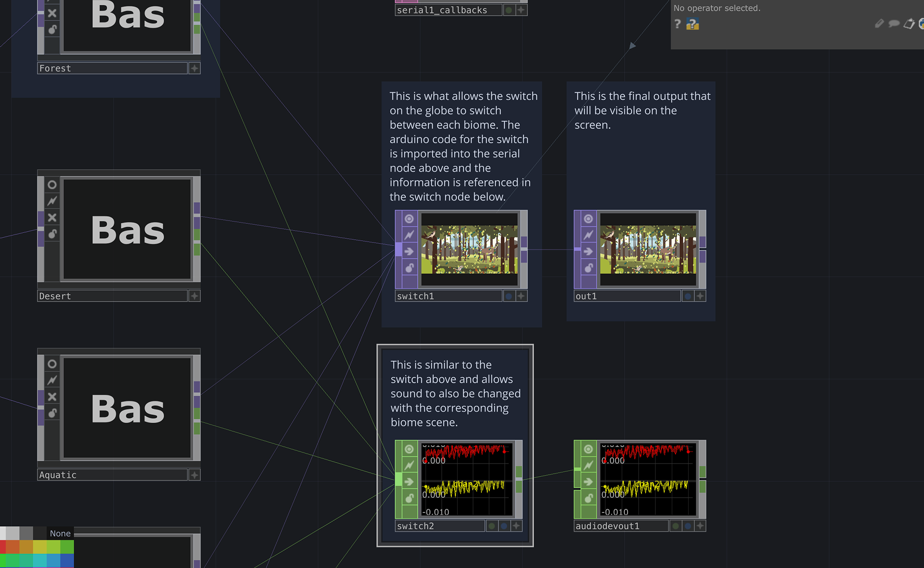The height and width of the screenshot is (568, 924).
Task: Click lock icon on out1 node
Action: point(588,268)
